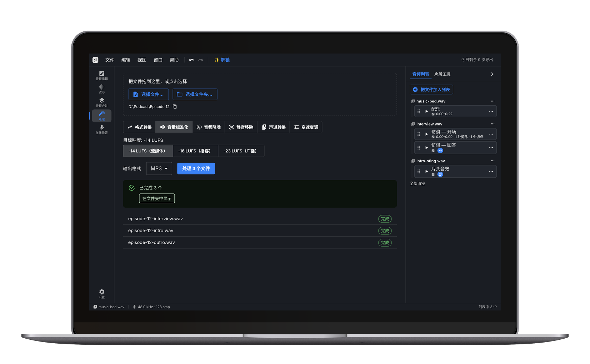Select -23 LUFS（广播）target

(241, 151)
